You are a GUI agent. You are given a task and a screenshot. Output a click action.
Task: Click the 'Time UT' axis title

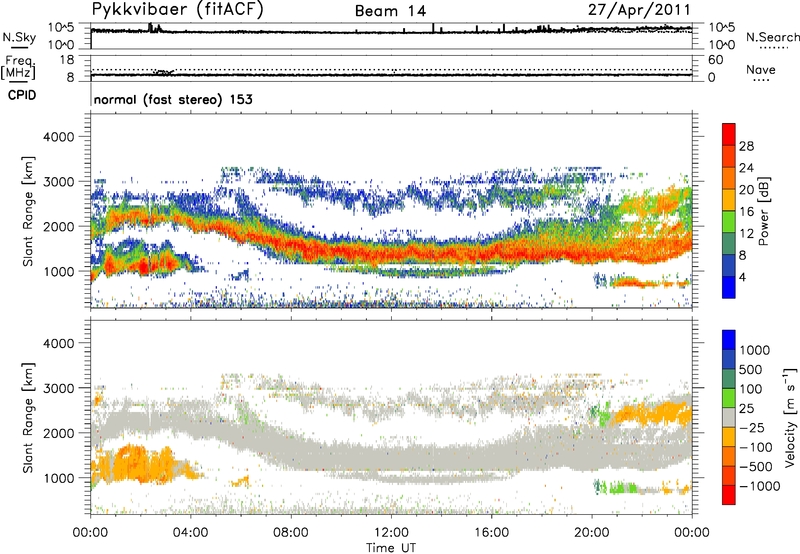(x=391, y=548)
